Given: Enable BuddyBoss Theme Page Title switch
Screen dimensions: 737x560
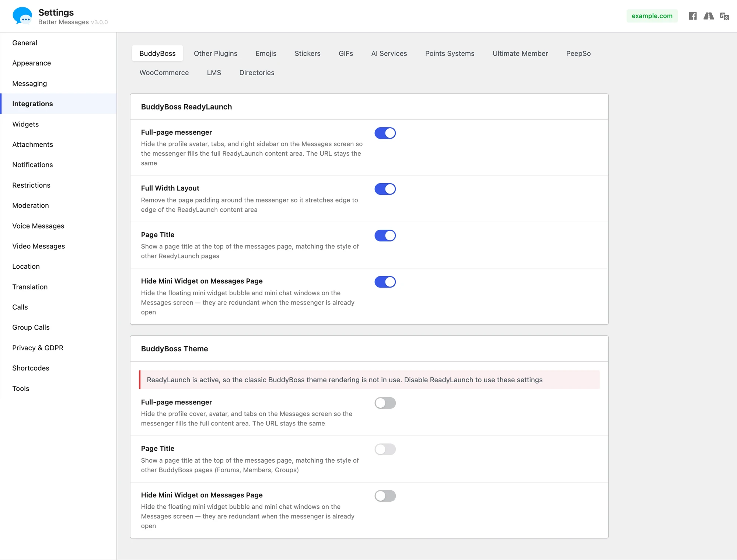Looking at the screenshot, I should coord(385,449).
